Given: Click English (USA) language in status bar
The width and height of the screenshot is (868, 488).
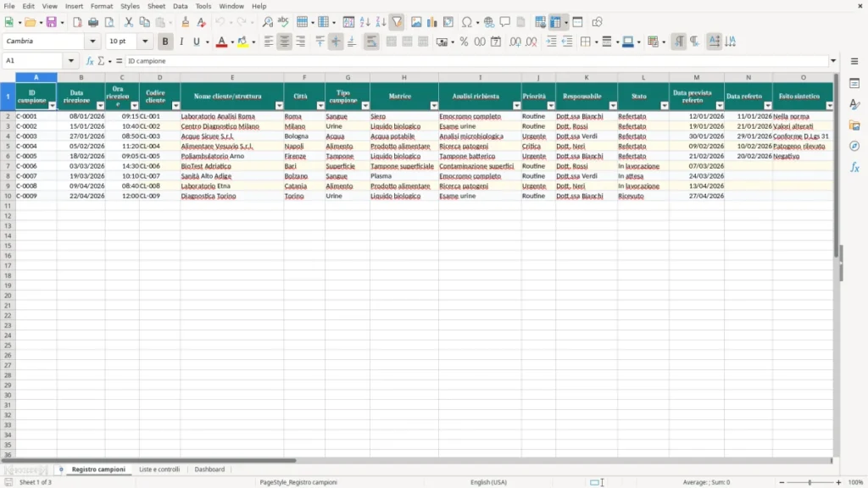Looking at the screenshot, I should coord(489,482).
